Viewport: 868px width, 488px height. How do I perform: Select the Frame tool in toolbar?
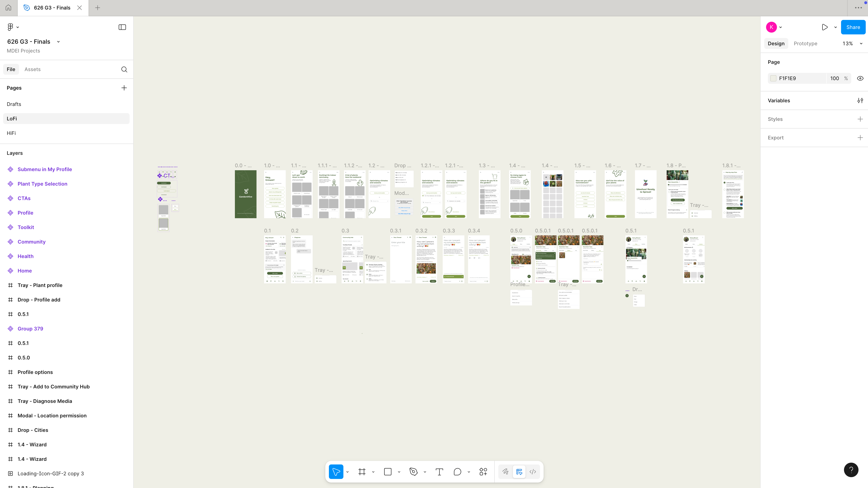tap(362, 472)
